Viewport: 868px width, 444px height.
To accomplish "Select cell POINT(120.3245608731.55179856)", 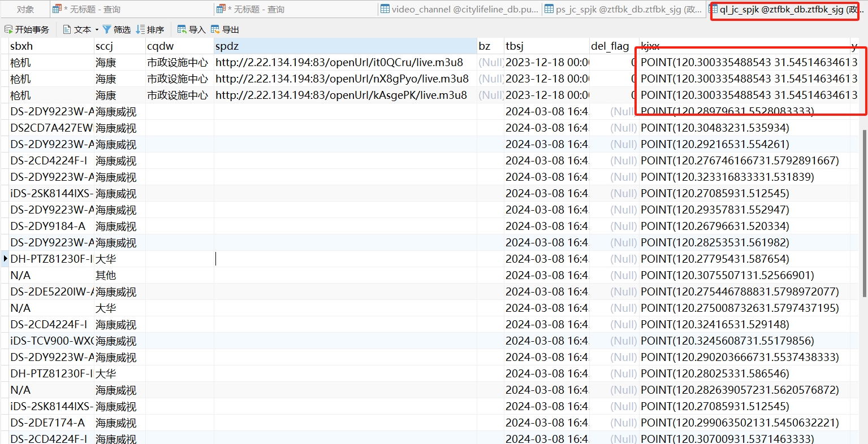I will pos(745,341).
